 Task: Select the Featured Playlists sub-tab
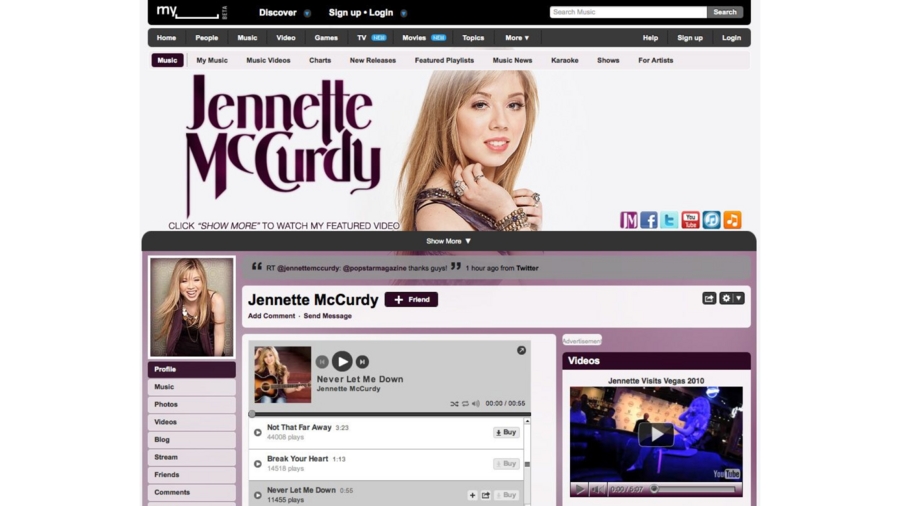point(444,60)
